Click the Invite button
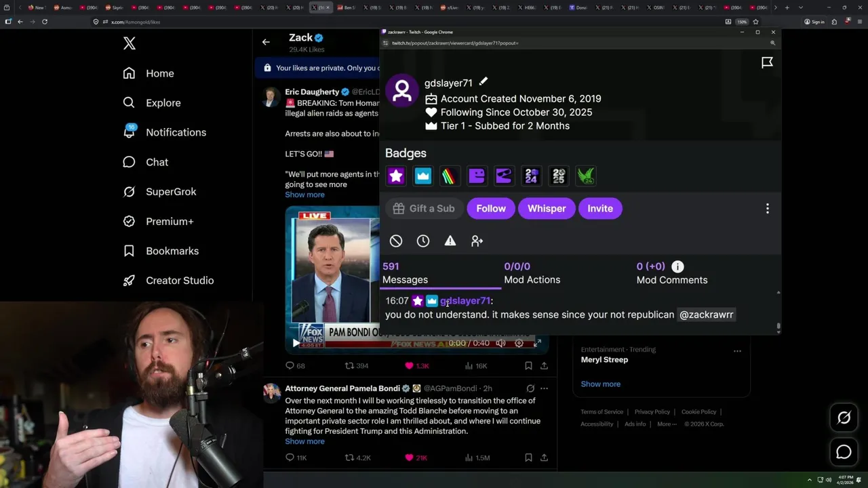 [600, 209]
